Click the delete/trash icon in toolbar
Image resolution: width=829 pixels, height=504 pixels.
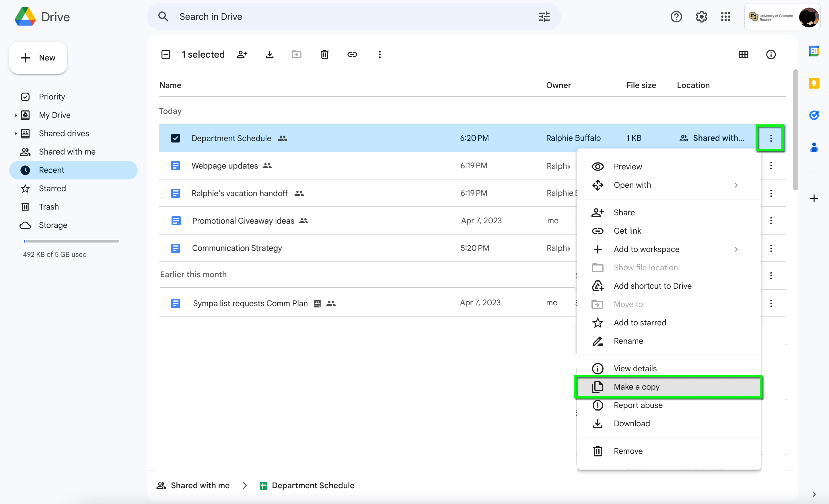(x=324, y=54)
